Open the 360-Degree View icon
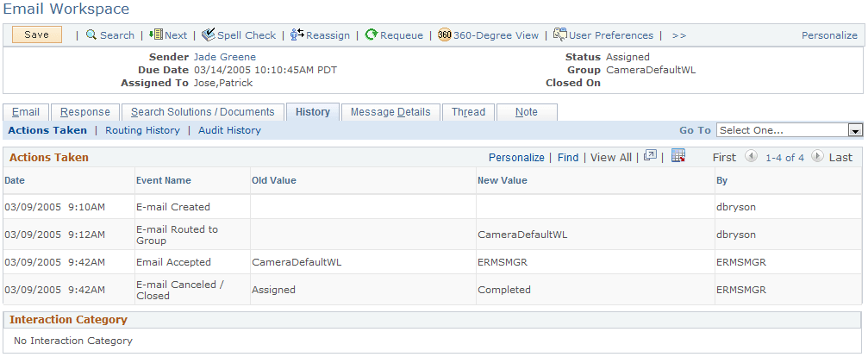Screen dimensions: 868x357 445,35
